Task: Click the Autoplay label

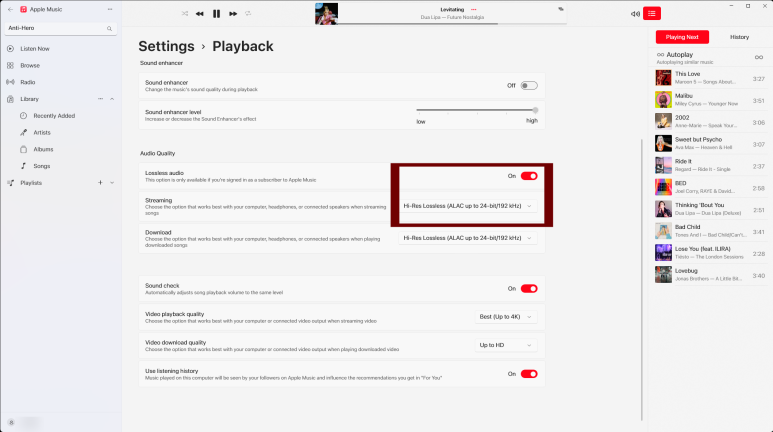Action: (x=679, y=55)
